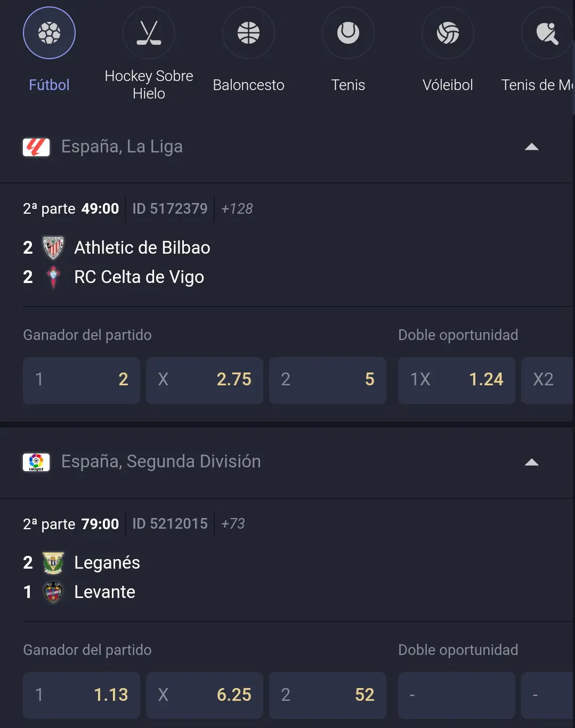Show +128 more markets for Athletic match

coord(237,208)
